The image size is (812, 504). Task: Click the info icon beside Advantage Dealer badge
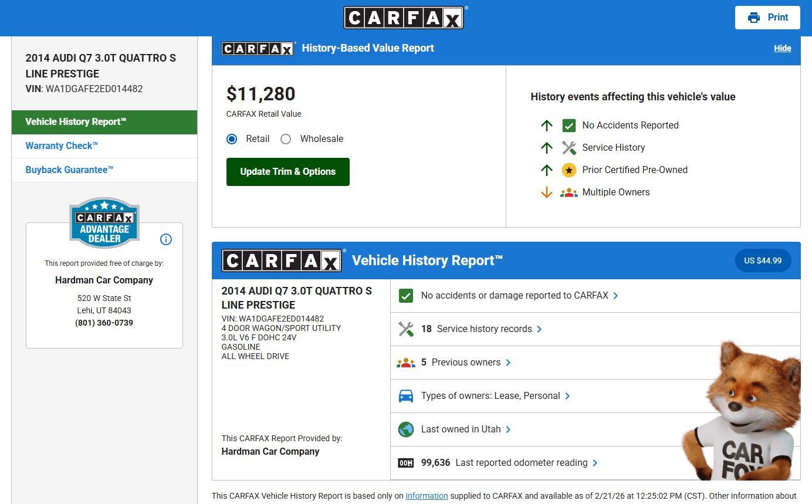coord(166,239)
